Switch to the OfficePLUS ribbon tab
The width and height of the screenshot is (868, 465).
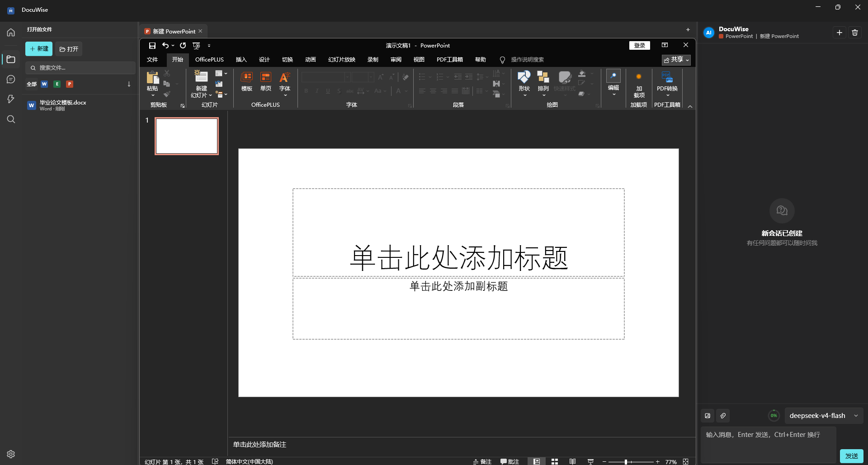click(209, 60)
